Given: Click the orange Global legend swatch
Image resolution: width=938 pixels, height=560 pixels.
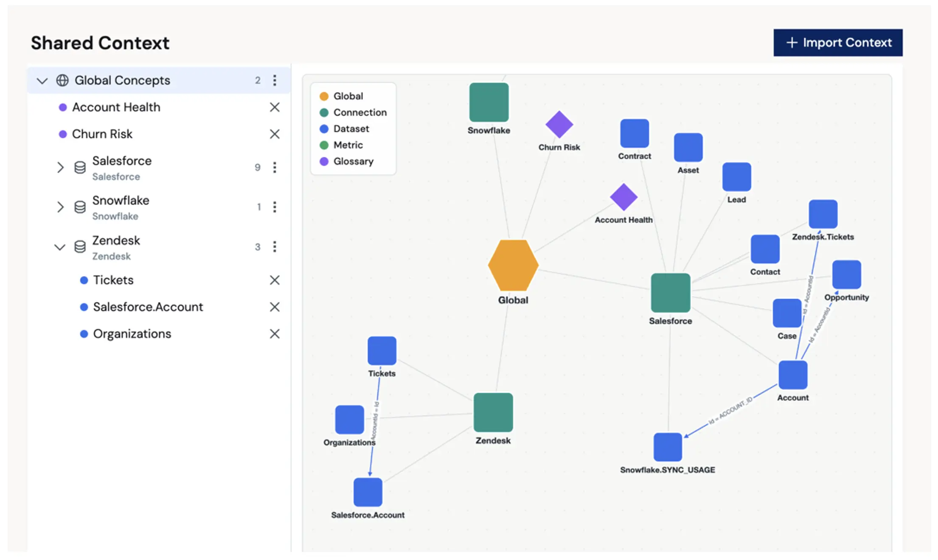Looking at the screenshot, I should 324,96.
